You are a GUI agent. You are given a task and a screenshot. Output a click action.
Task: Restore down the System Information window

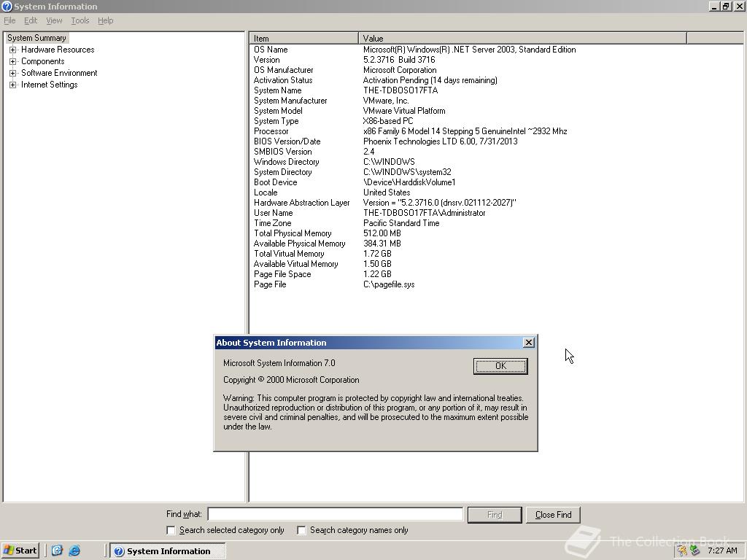point(726,6)
